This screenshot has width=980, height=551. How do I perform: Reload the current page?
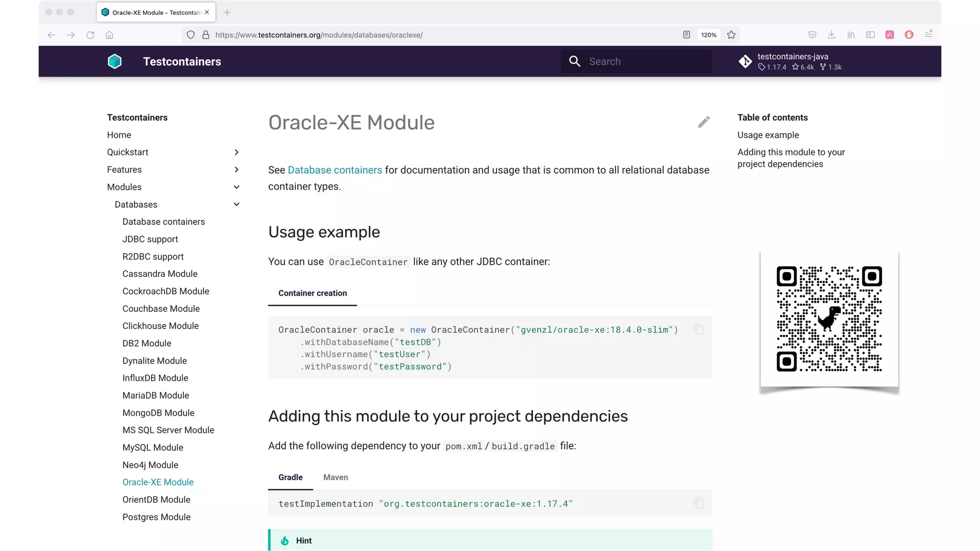click(90, 35)
